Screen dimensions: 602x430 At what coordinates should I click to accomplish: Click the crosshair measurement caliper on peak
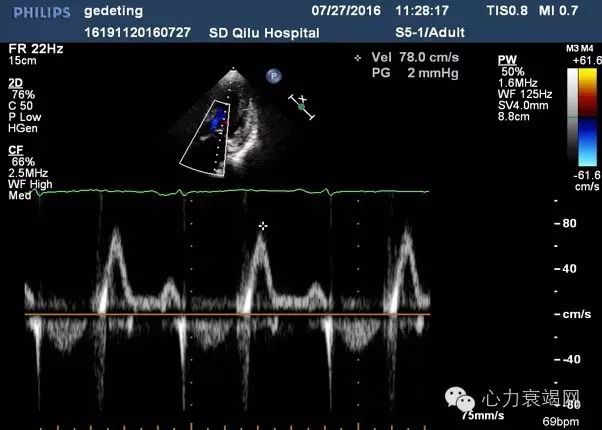click(x=263, y=226)
